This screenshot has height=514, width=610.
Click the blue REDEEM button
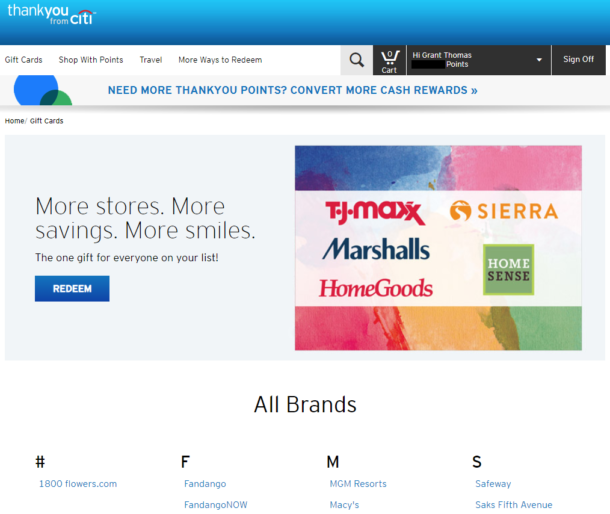coord(72,289)
